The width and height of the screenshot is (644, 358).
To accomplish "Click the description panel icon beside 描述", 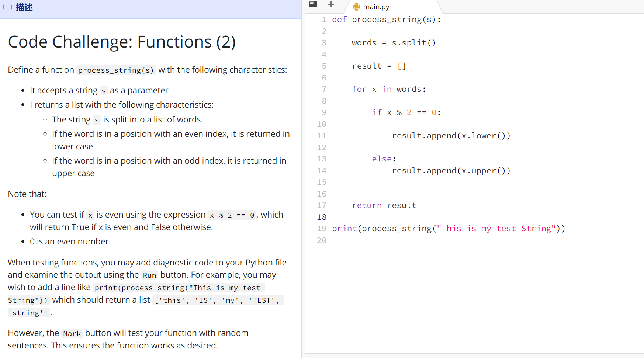I will 7,7.
